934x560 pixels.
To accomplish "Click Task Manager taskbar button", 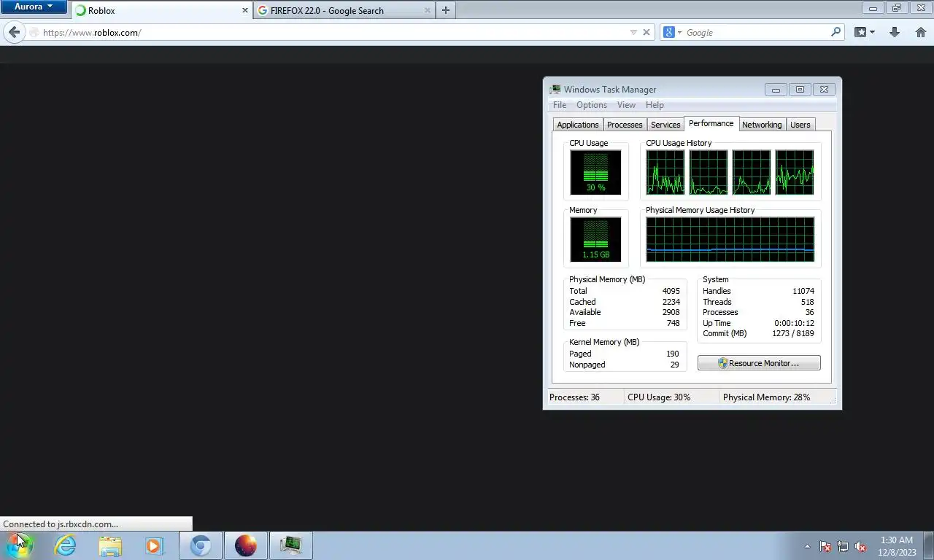I will pos(291,545).
